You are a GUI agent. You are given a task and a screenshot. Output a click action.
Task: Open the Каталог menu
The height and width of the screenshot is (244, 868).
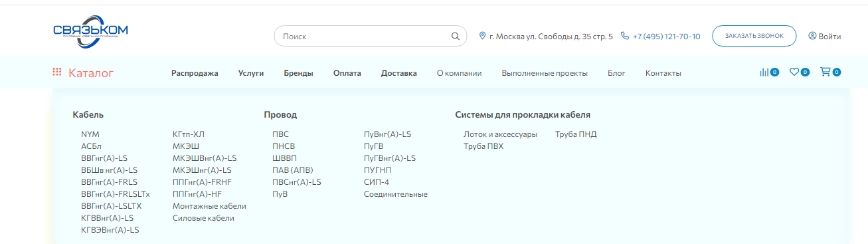coord(91,73)
